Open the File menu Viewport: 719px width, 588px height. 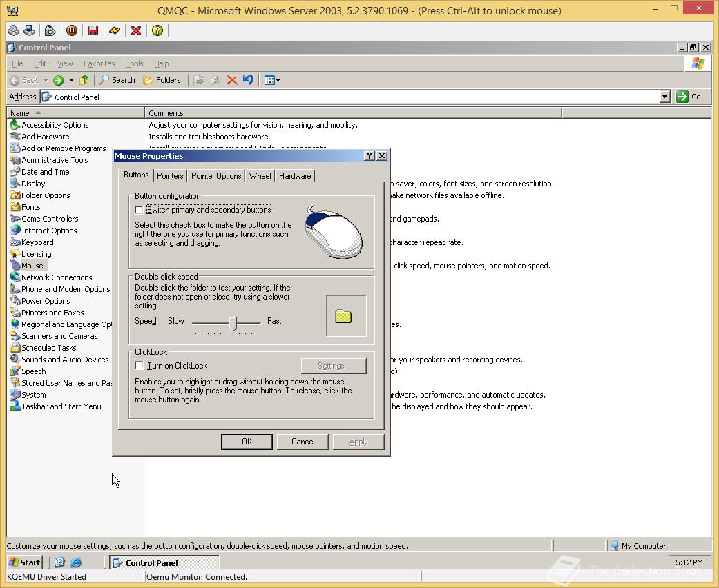coord(17,63)
